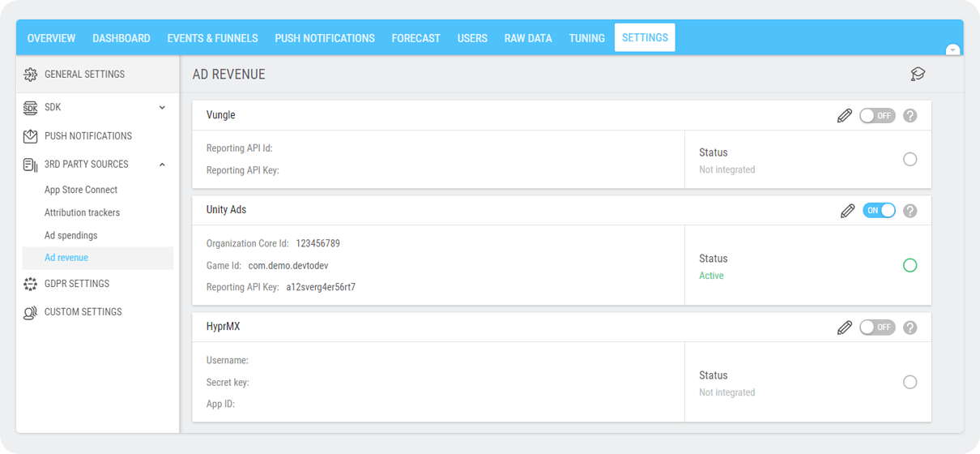980x454 pixels.
Task: Open the top-right header dropdown arrow
Action: pyautogui.click(x=953, y=49)
